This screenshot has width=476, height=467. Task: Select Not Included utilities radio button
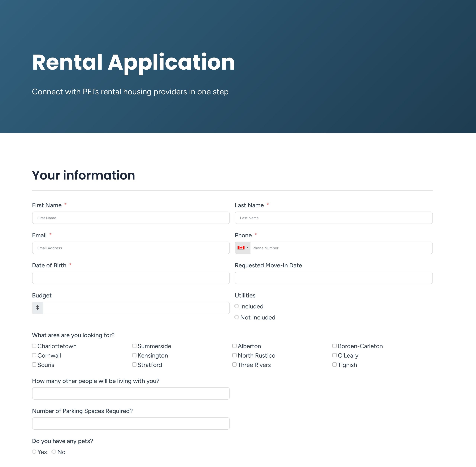point(237,317)
